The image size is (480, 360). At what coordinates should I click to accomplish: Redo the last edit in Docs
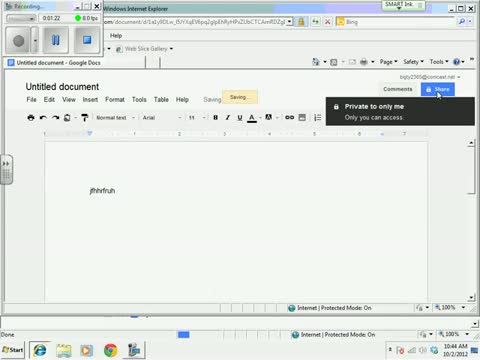(x=55, y=117)
